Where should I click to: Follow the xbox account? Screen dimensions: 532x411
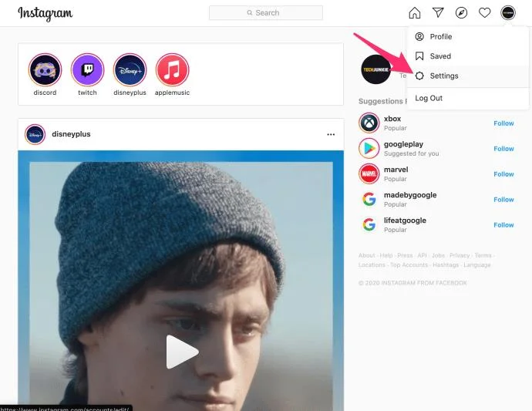[x=503, y=123]
